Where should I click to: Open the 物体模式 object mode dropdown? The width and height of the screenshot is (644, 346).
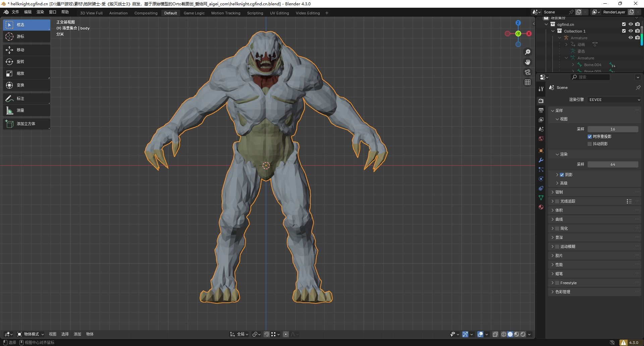coord(31,334)
